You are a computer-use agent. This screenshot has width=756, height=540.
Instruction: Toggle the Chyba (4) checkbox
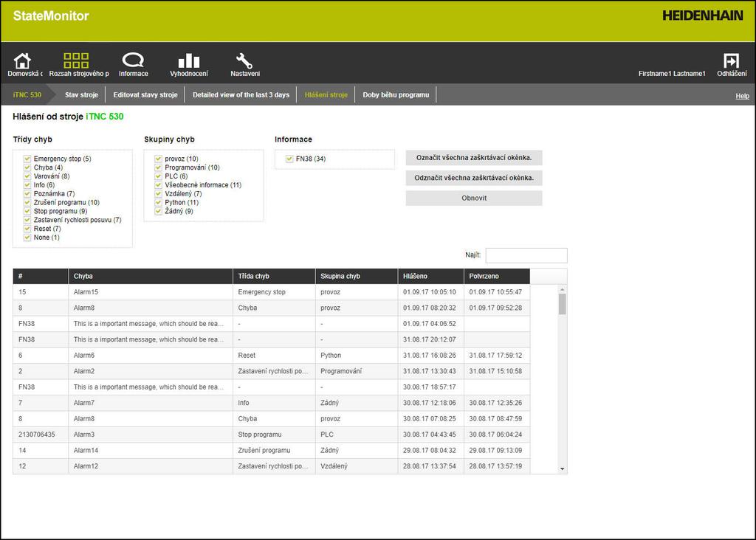coord(27,167)
